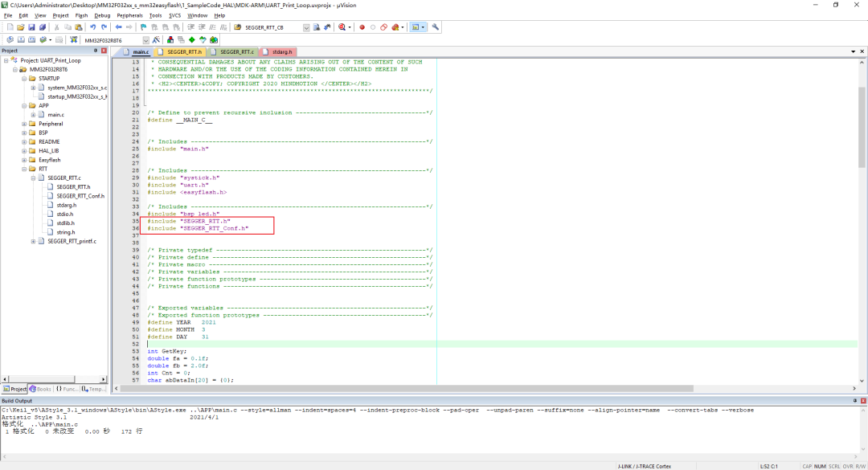Open the window layout dropdown arrow

click(x=423, y=27)
